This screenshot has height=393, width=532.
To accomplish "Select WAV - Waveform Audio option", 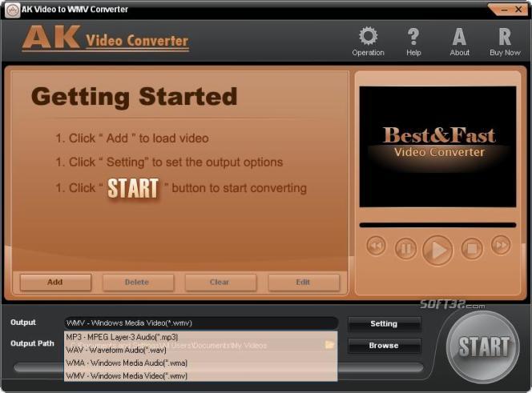I will [x=200, y=350].
